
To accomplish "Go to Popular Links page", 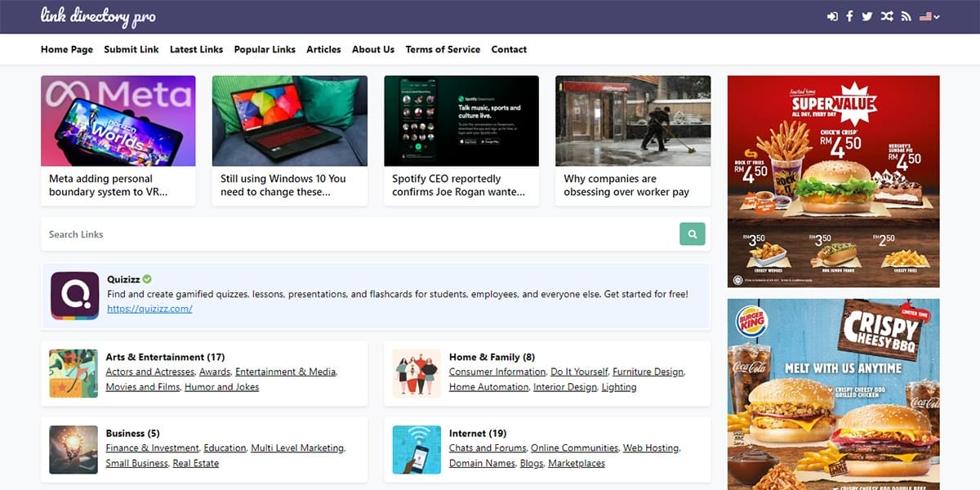I will (265, 49).
